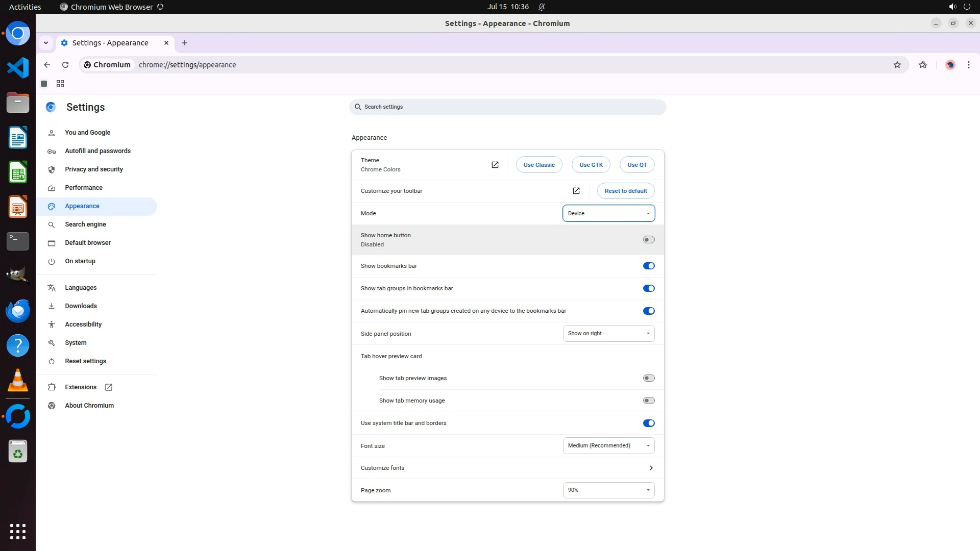The image size is (980, 551).
Task: Click the apps grid icon in bookmarks bar
Action: [x=60, y=84]
